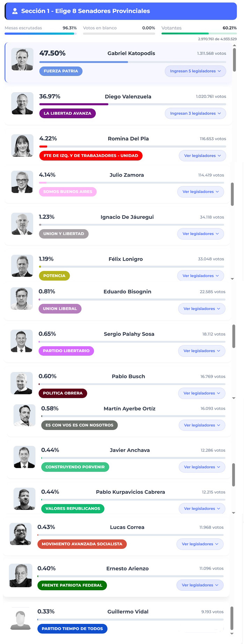The height and width of the screenshot is (644, 244).
Task: Open 'Ver legisladores' for Julio Zamora
Action: coord(200,192)
